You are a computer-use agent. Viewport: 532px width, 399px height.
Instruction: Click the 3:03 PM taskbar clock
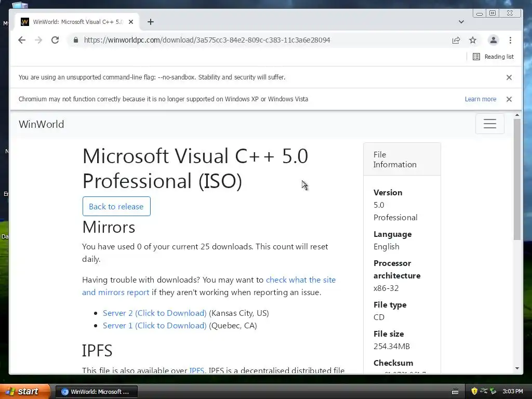513,391
